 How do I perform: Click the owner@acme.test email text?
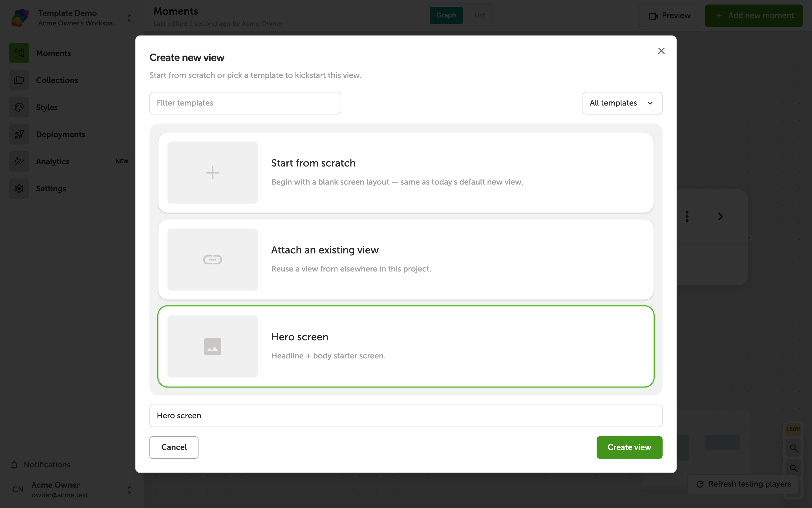tap(59, 495)
